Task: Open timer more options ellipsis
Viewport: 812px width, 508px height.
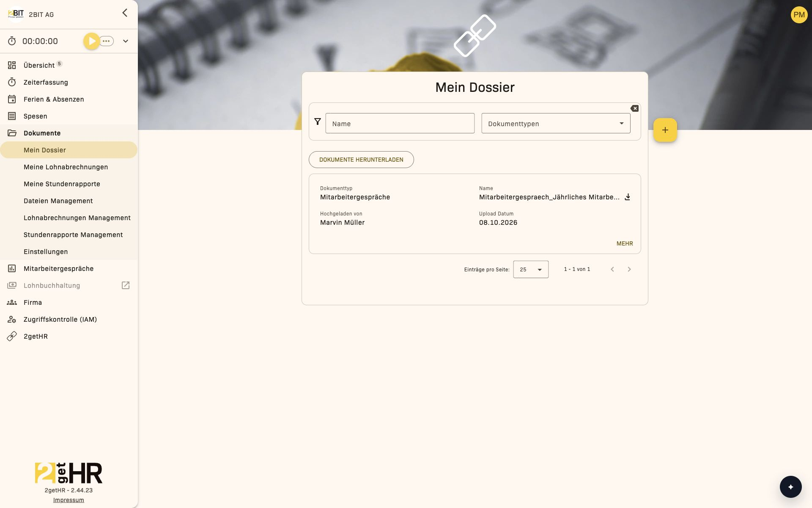Action: (106, 41)
